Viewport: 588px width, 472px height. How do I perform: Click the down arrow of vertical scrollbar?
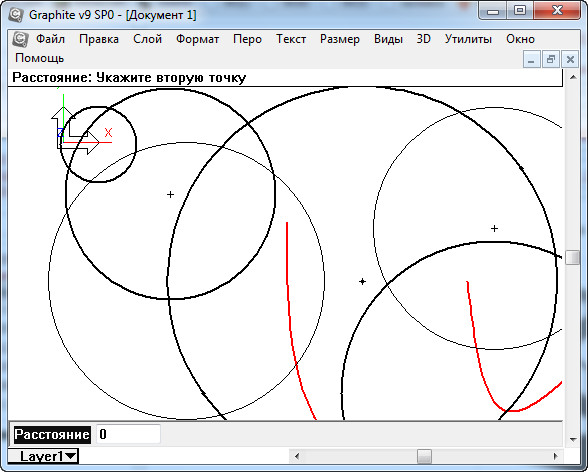pyautogui.click(x=573, y=439)
